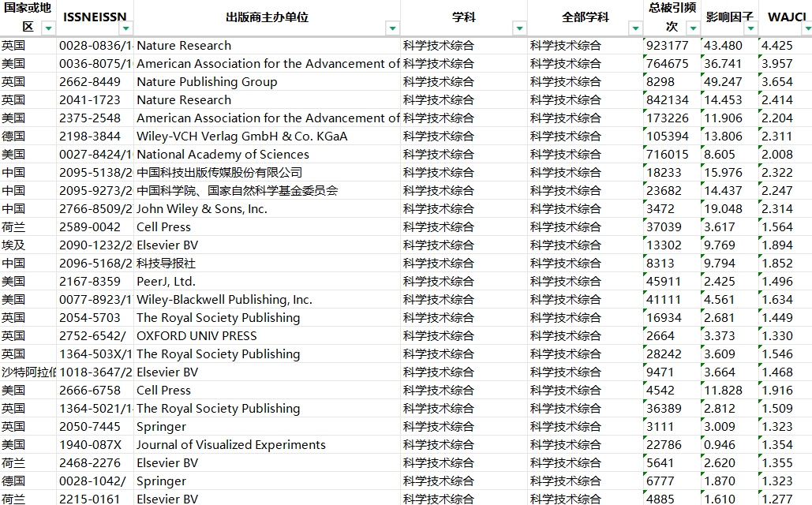This screenshot has width=812, height=505.
Task: Click the cell '中国科技出版传媒股份有限公司'
Action: coord(268,173)
